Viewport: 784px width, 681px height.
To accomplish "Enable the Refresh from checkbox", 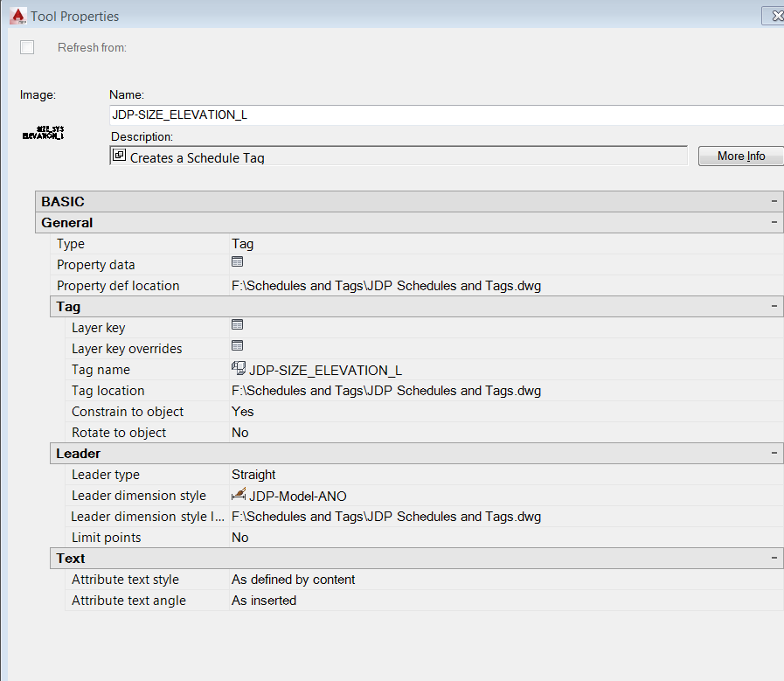I will pyautogui.click(x=26, y=47).
